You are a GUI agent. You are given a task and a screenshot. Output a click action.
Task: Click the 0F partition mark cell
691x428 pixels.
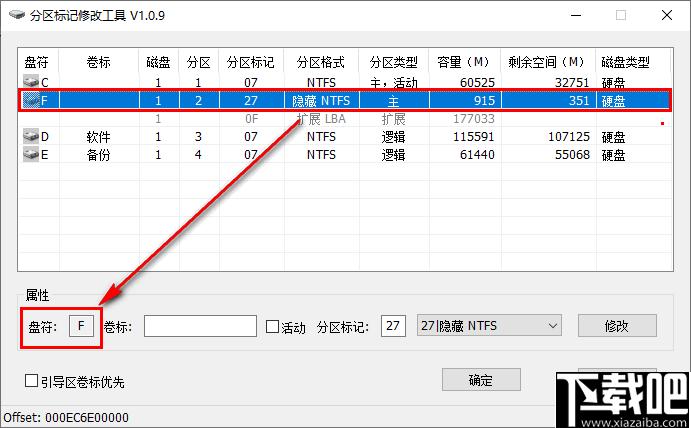tap(252, 119)
